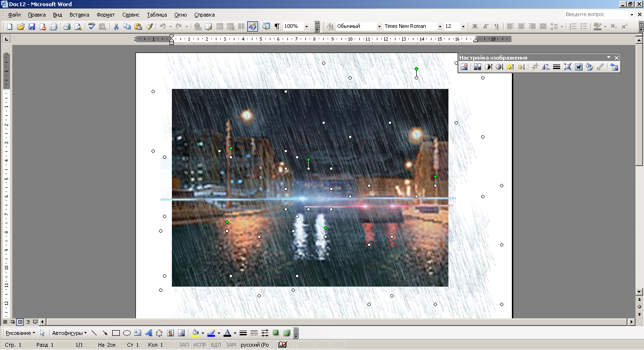
Task: Open the Вставка menu
Action: pos(79,15)
